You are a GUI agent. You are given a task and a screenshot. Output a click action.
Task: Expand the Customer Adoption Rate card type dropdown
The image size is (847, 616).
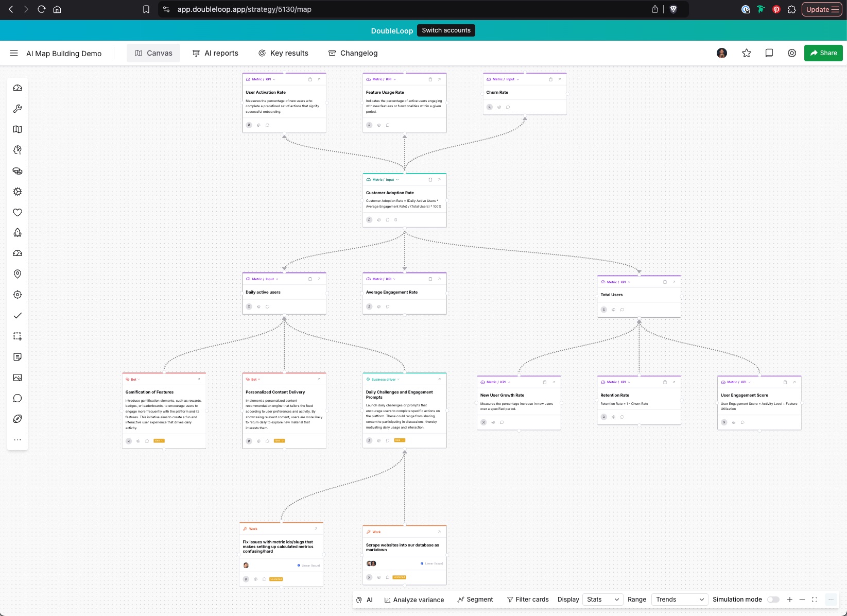pyautogui.click(x=397, y=180)
